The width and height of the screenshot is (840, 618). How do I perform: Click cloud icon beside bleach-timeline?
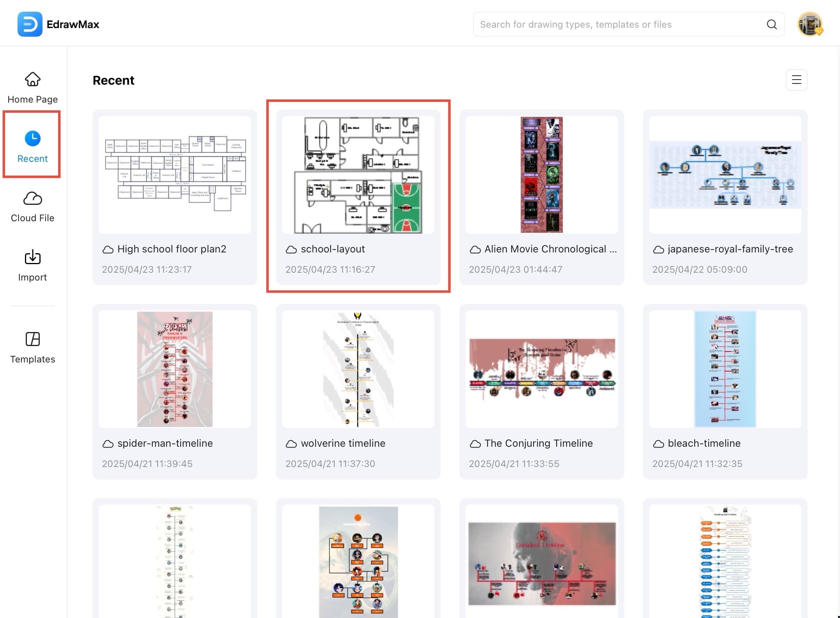pyautogui.click(x=658, y=444)
